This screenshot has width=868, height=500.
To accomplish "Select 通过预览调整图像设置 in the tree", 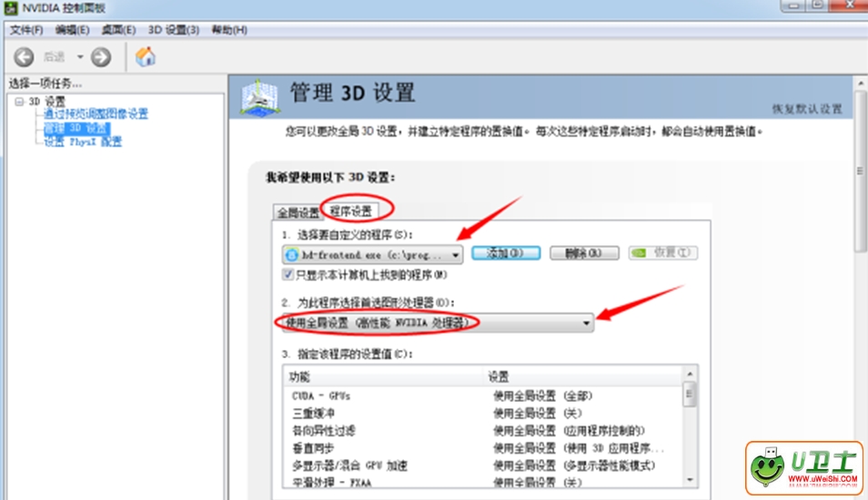I will tap(96, 114).
